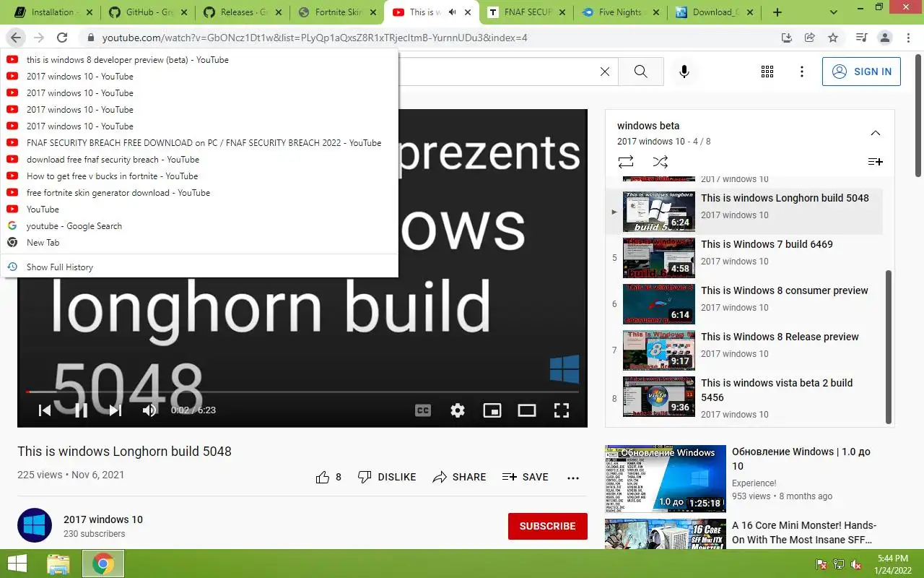Select history entry free fortnite skin generator download

[x=199, y=193]
